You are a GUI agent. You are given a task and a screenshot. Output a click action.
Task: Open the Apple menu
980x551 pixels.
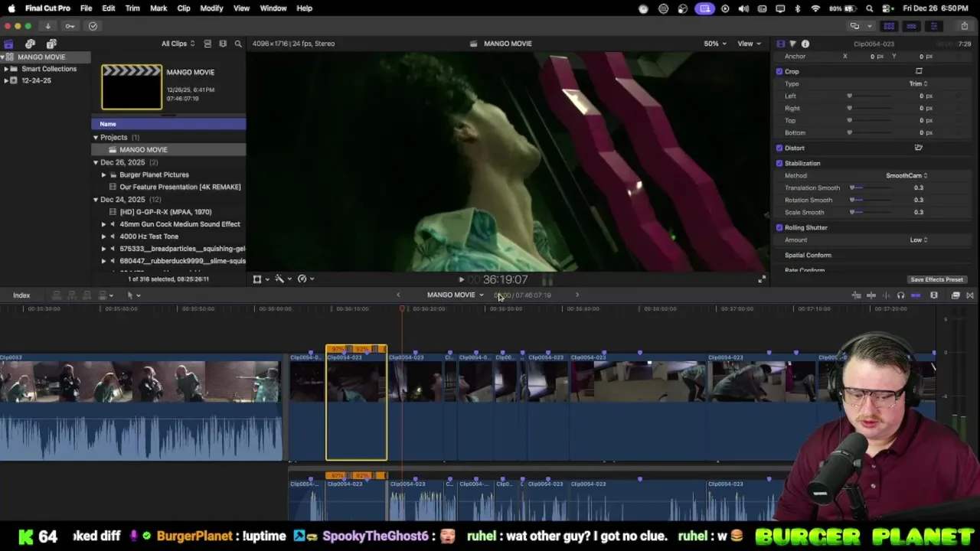(x=11, y=8)
